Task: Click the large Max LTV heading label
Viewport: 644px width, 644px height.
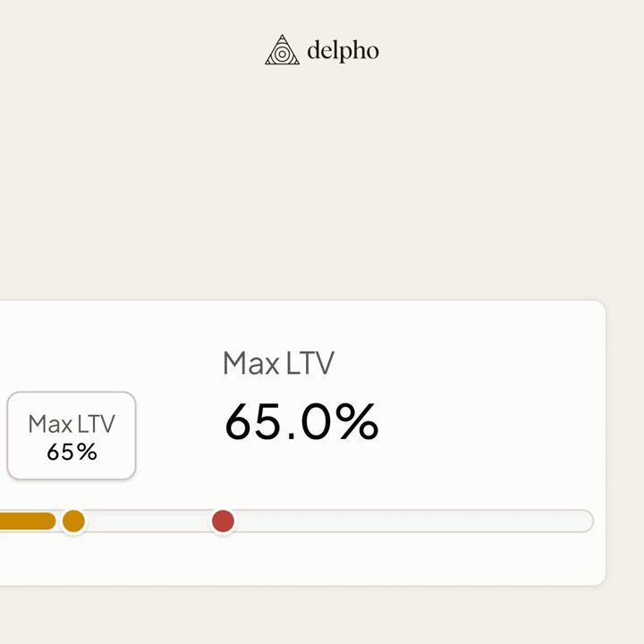Action: (278, 362)
